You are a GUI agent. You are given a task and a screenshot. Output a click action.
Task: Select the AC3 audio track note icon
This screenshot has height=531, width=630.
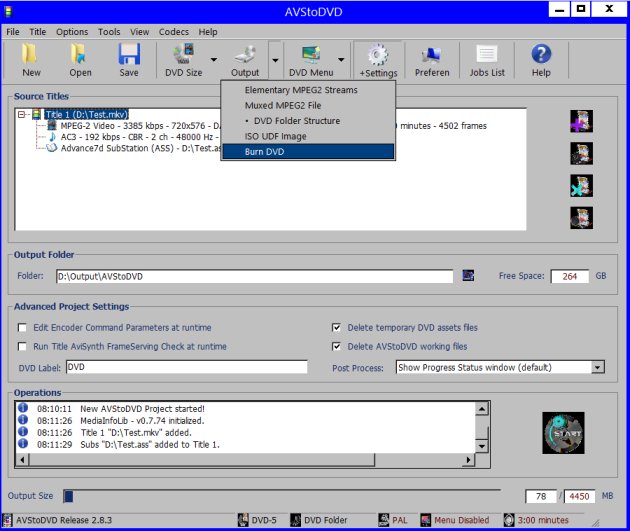[52, 137]
